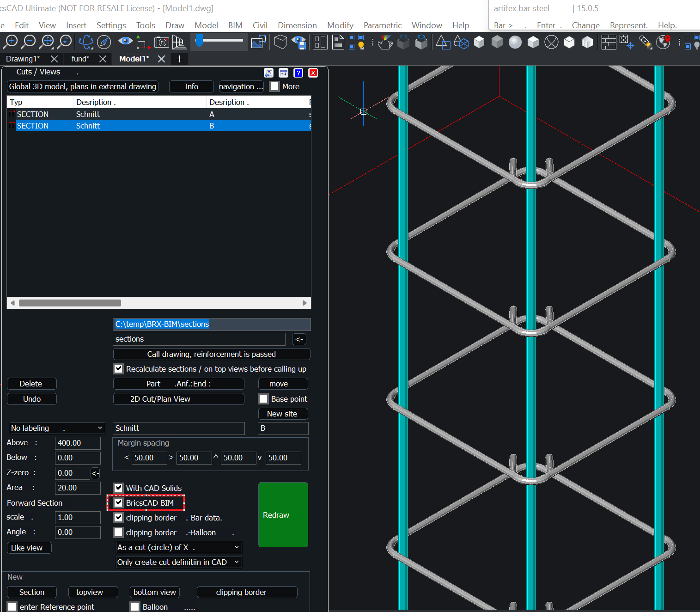Click the globe geographic location icon
The image size is (700, 612).
tap(663, 42)
